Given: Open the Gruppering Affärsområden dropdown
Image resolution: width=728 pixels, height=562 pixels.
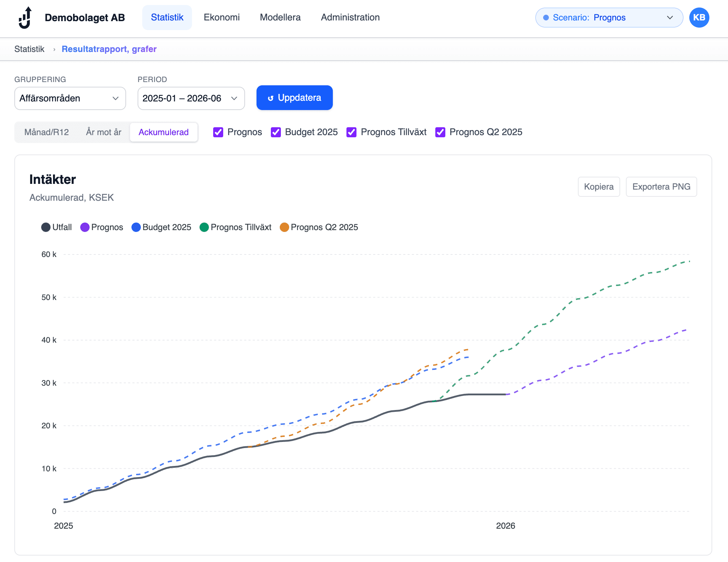Looking at the screenshot, I should coord(70,98).
